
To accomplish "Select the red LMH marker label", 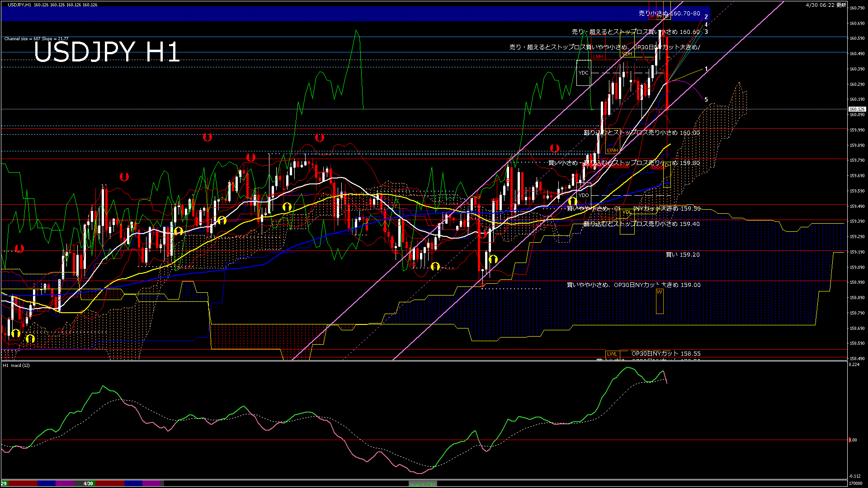I will point(598,56).
